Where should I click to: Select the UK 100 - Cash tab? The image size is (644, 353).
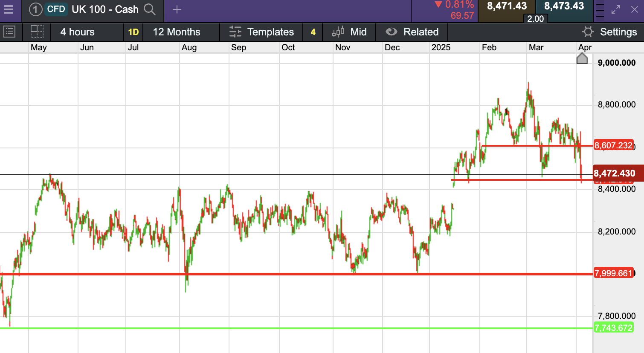[105, 9]
